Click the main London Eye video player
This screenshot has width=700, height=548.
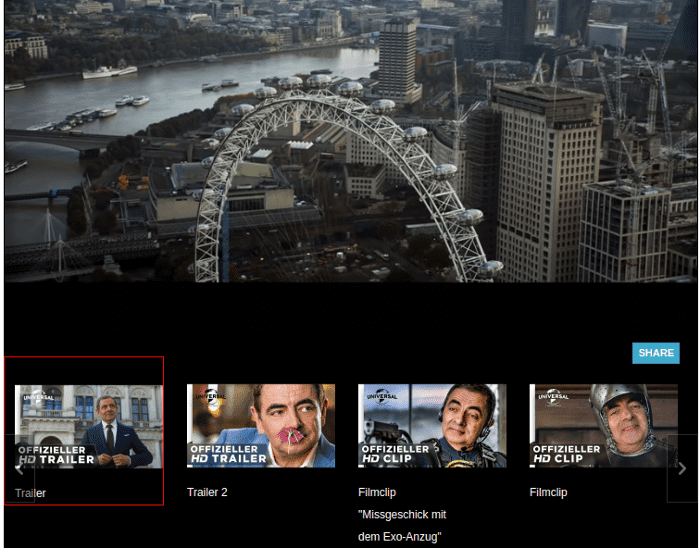[x=351, y=141]
